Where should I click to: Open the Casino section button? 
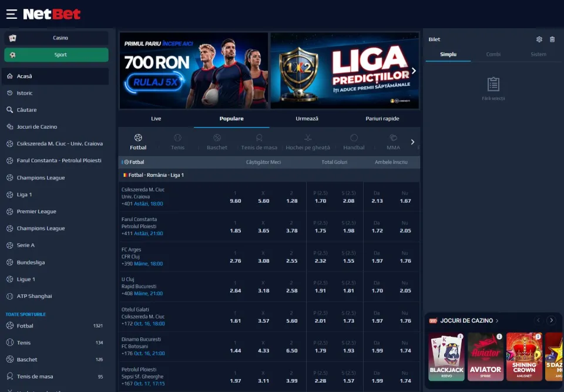tap(56, 38)
